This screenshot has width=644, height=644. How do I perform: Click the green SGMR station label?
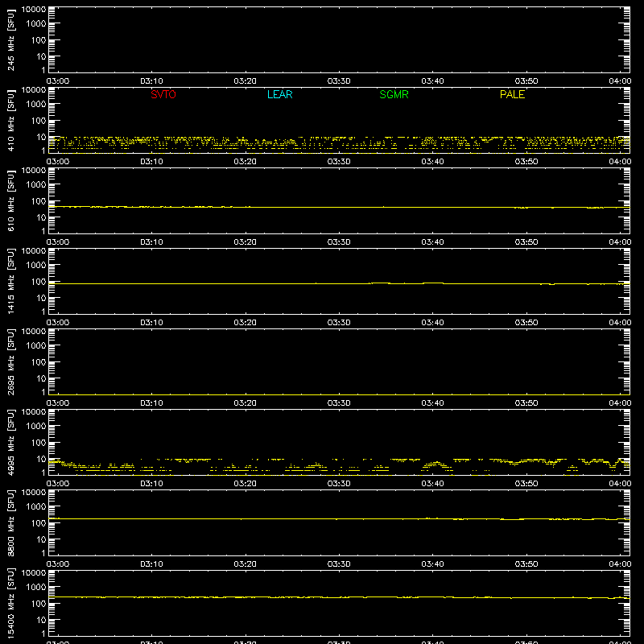pyautogui.click(x=394, y=94)
